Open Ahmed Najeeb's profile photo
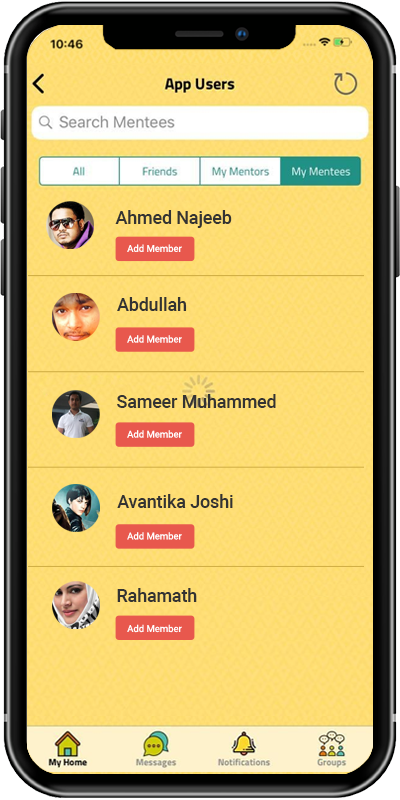The image size is (400, 800). pyautogui.click(x=71, y=225)
